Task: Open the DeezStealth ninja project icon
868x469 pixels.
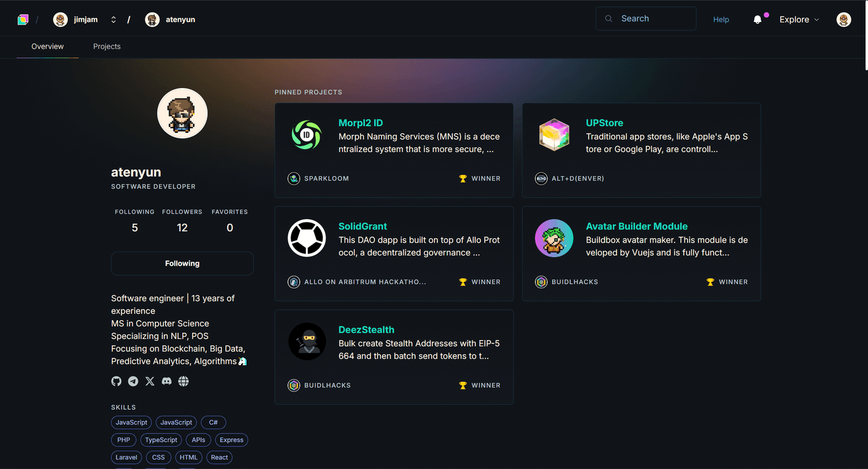Action: click(x=307, y=341)
